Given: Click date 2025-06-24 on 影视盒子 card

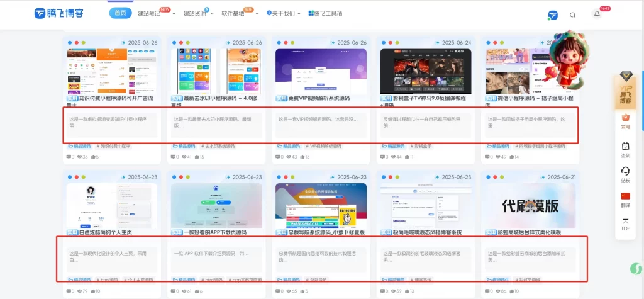Looking at the screenshot, I should pos(457,42).
